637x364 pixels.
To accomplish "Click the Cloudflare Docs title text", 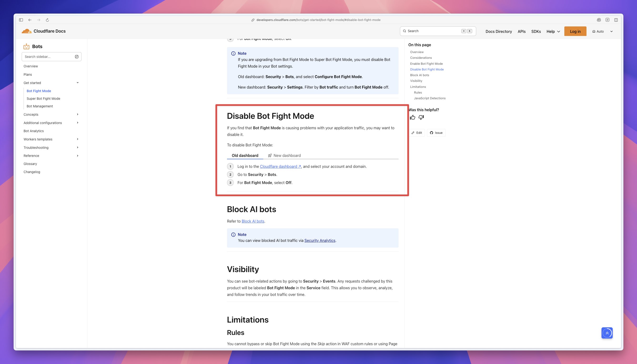I will (50, 31).
